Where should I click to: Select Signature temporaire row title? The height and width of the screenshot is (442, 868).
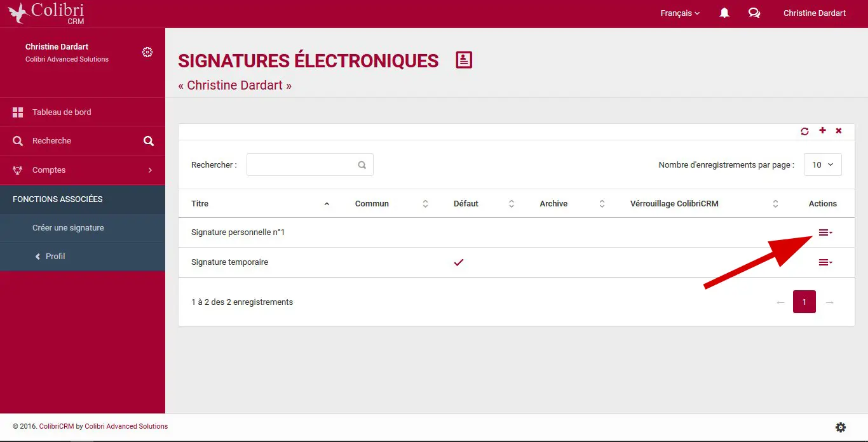pyautogui.click(x=229, y=262)
